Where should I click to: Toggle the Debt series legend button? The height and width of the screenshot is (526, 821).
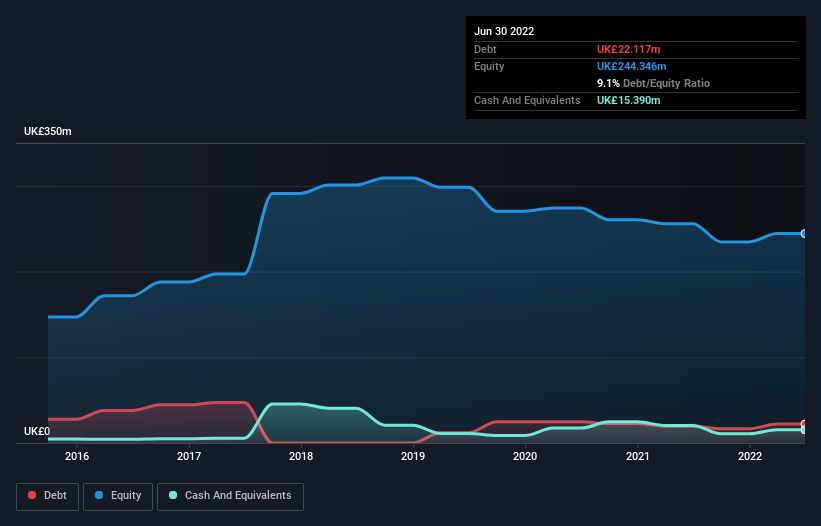(47, 496)
